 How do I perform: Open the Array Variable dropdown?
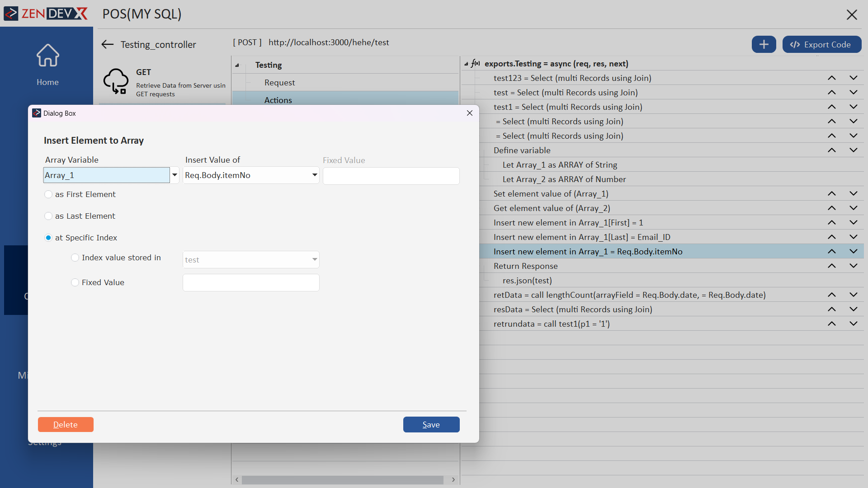click(x=175, y=175)
